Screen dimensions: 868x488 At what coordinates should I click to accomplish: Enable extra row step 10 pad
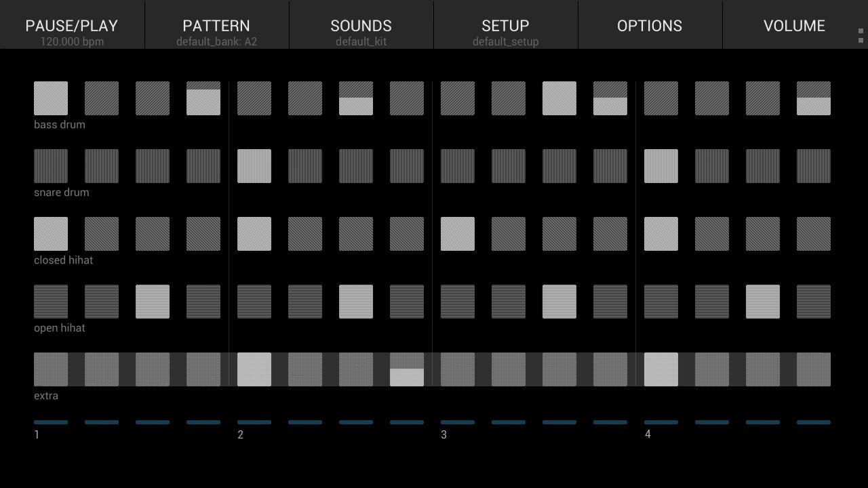[509, 369]
